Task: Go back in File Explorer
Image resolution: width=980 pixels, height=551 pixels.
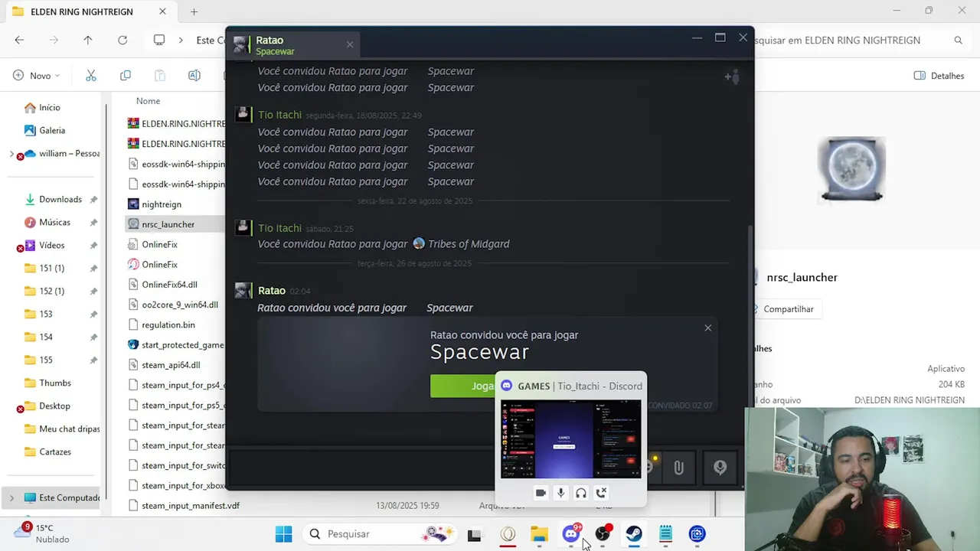Action: tap(19, 40)
